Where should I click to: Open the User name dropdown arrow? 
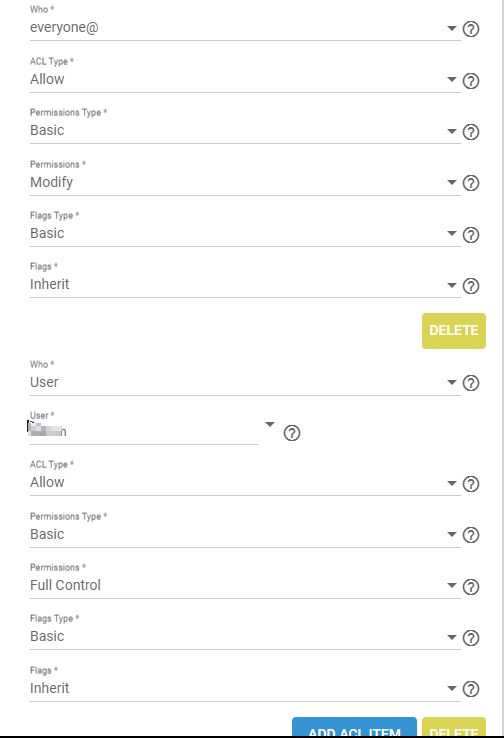pos(270,425)
